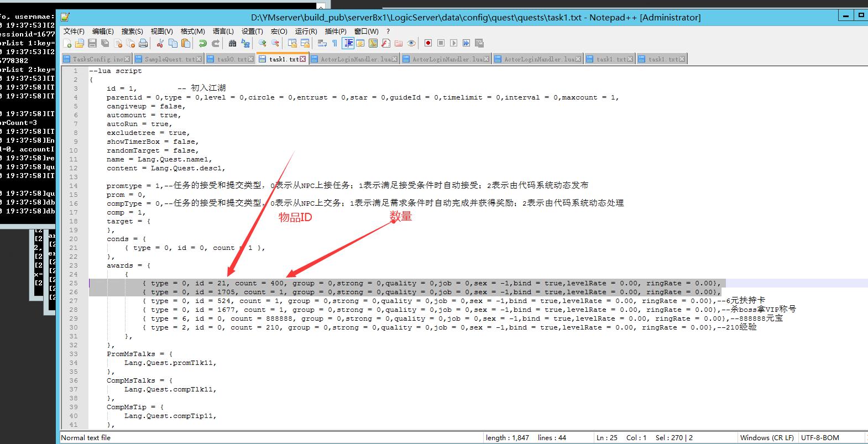868x444 pixels.
Task: Open the 语言(L) language menu
Action: (x=223, y=32)
